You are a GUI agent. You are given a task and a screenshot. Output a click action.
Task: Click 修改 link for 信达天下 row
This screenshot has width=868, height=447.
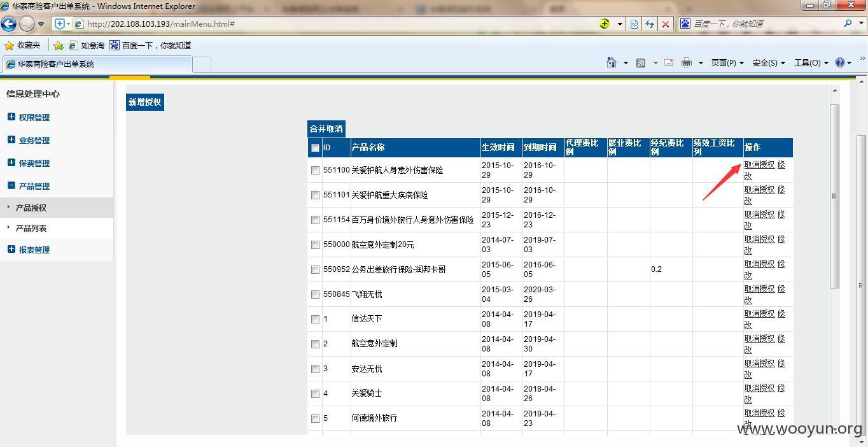point(781,313)
